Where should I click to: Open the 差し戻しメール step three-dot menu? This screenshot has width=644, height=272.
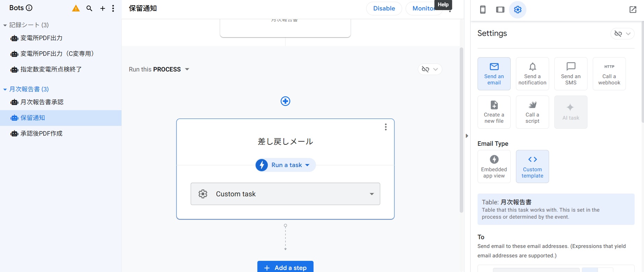point(386,127)
